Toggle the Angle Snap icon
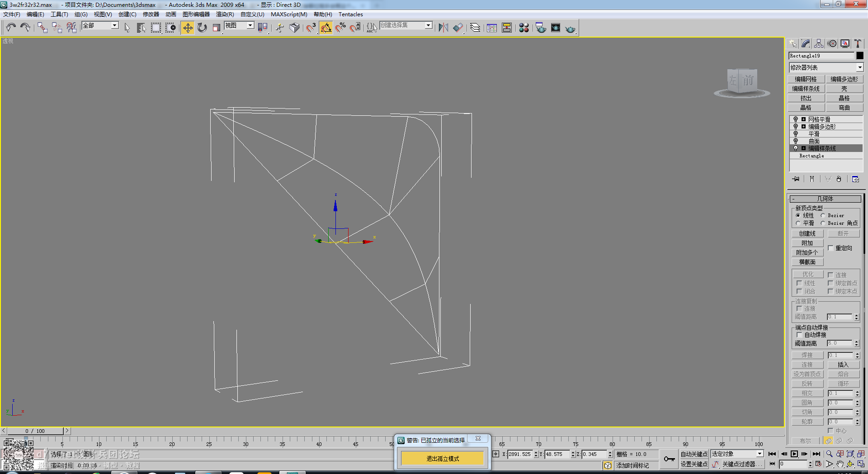 pos(326,28)
